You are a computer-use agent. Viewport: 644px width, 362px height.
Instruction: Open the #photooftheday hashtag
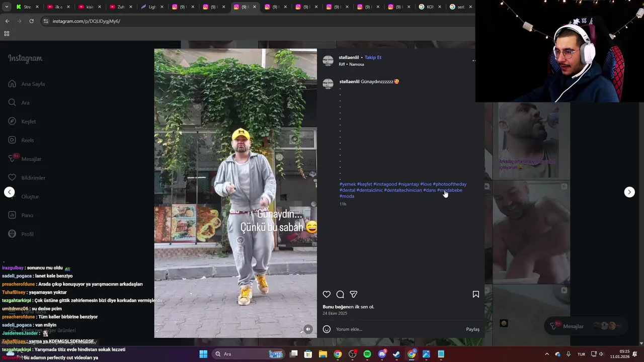449,184
